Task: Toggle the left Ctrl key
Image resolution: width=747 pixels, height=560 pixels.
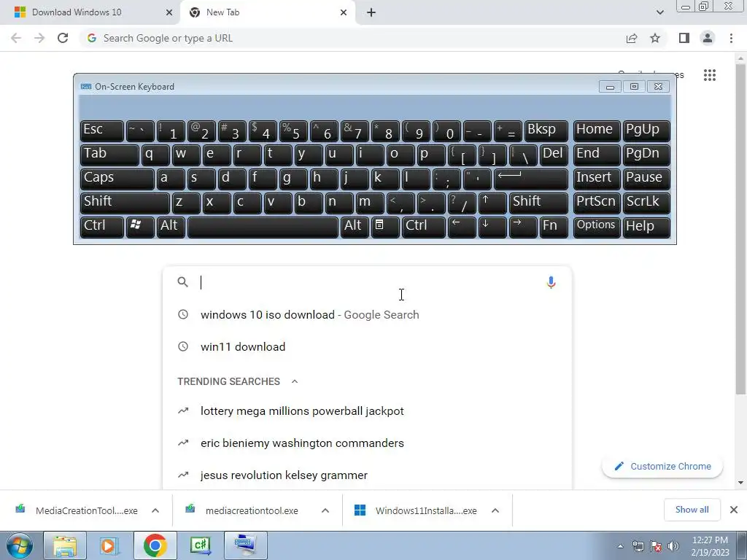Action: 102,227
